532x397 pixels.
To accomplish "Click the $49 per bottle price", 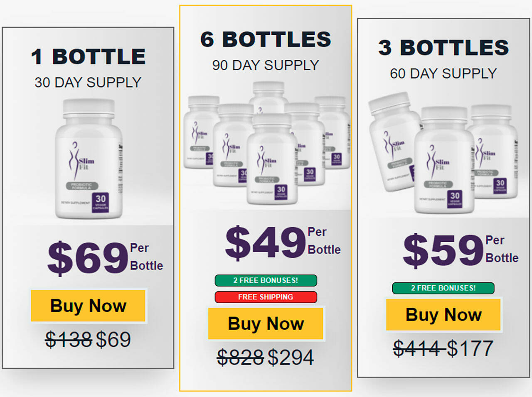I will [x=266, y=242].
